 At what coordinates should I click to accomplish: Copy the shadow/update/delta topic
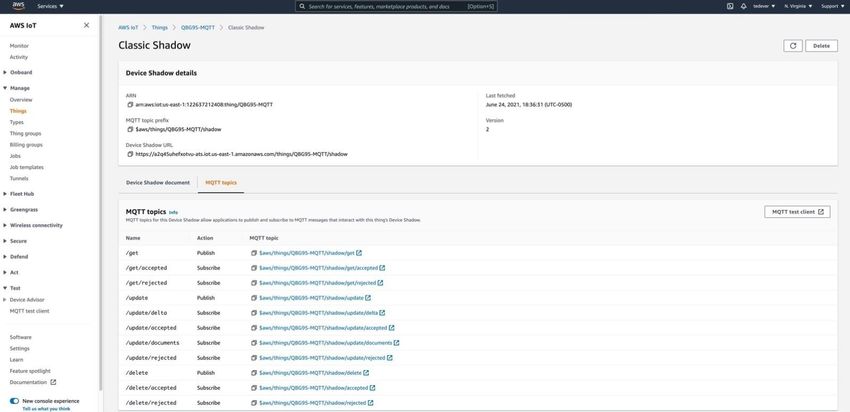[x=254, y=313]
